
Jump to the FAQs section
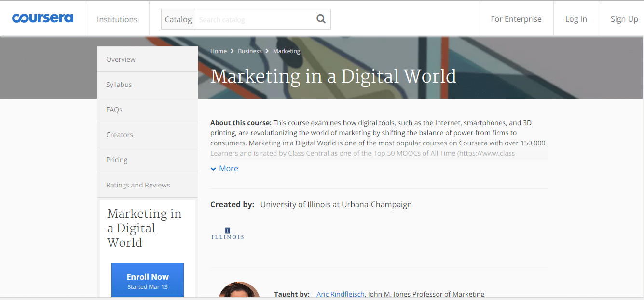coord(148,110)
